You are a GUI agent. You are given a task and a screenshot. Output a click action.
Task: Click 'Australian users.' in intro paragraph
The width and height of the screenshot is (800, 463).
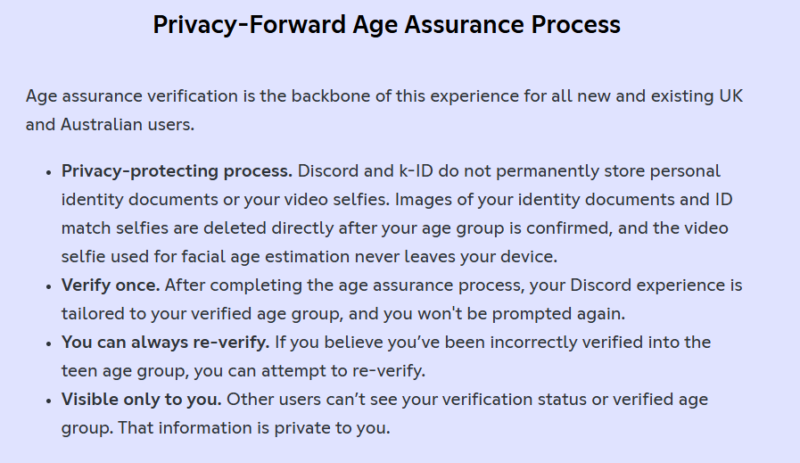point(128,125)
